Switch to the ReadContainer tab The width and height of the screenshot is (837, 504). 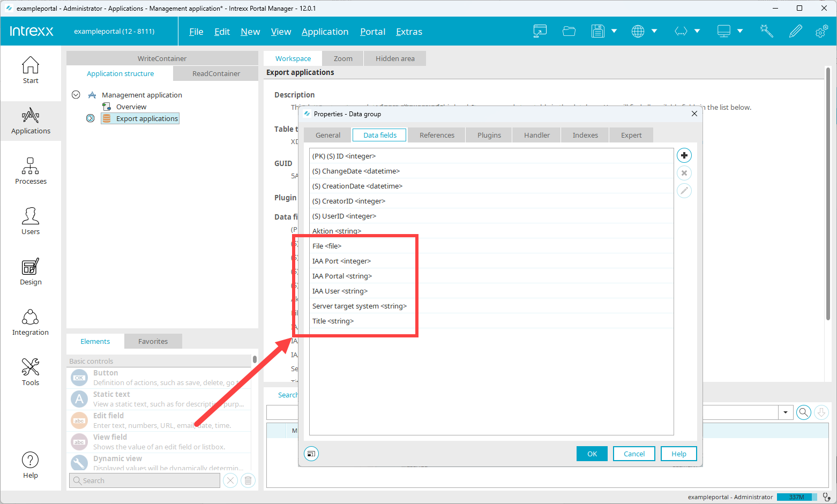[x=216, y=73]
